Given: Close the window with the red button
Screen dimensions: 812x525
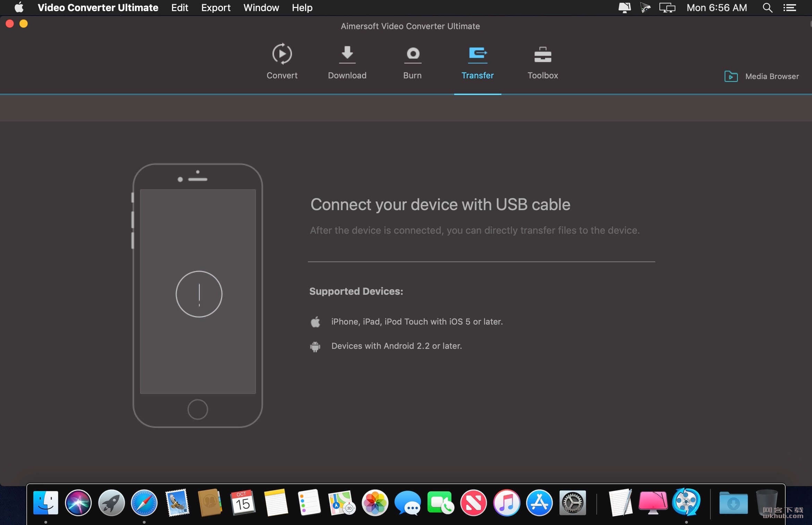Looking at the screenshot, I should [x=10, y=24].
